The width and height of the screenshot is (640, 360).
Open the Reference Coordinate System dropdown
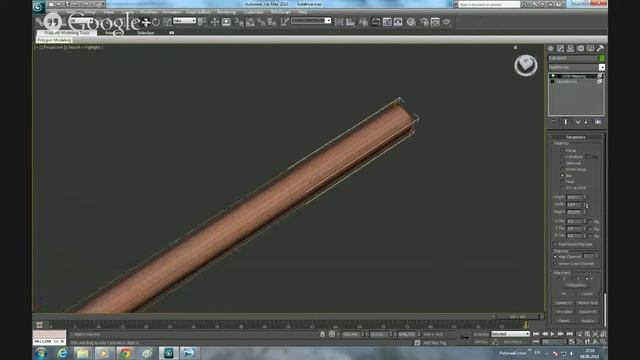(x=184, y=21)
